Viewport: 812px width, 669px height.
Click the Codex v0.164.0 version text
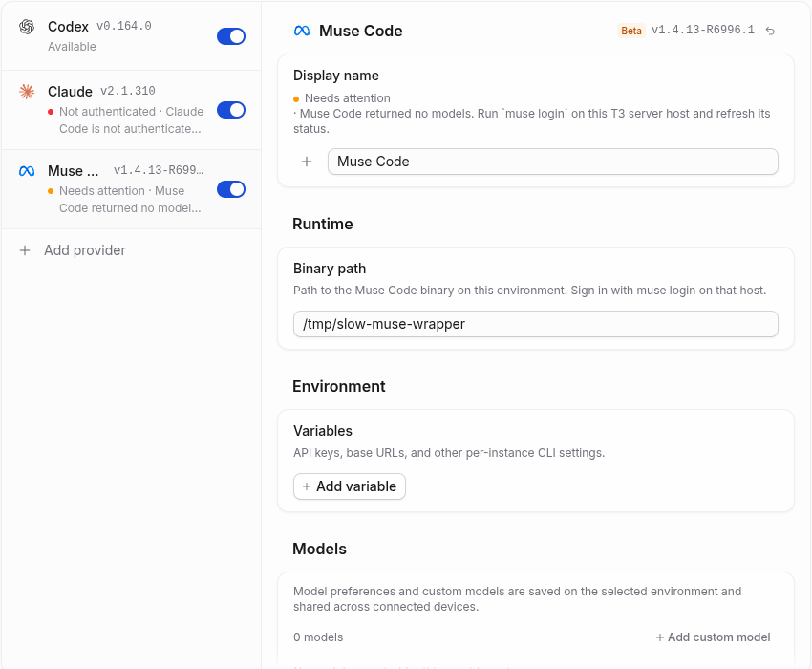click(124, 26)
